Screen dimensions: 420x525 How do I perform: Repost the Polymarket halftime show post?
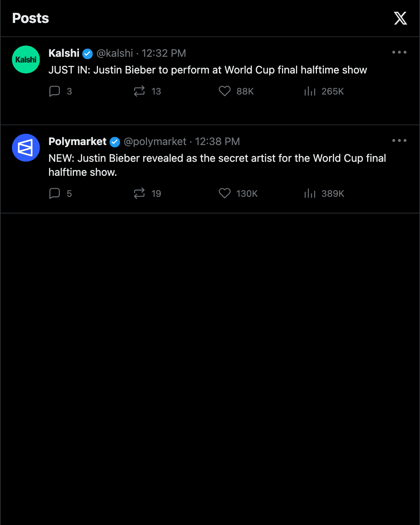coord(139,193)
